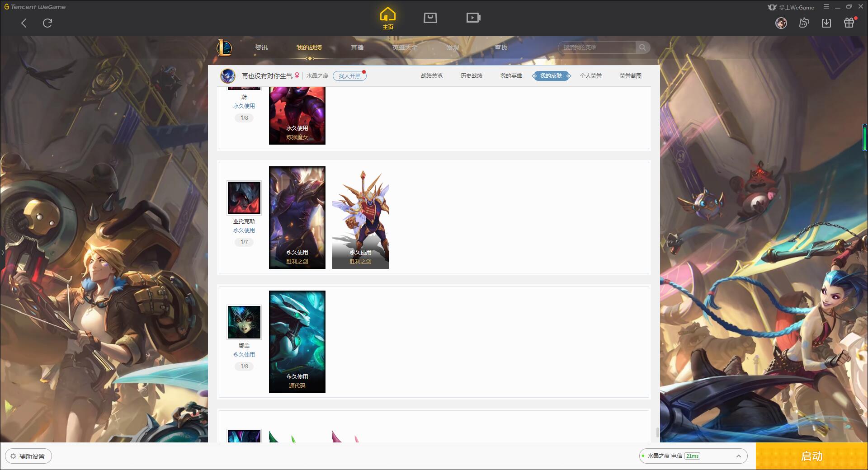Switch to the 资讯 news tab

pos(261,47)
